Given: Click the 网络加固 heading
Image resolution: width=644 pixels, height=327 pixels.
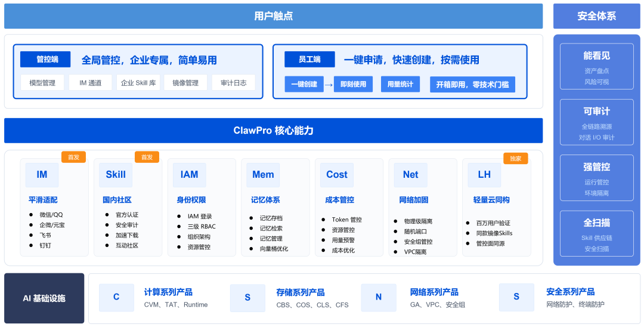Looking at the screenshot, I should coord(414,200).
